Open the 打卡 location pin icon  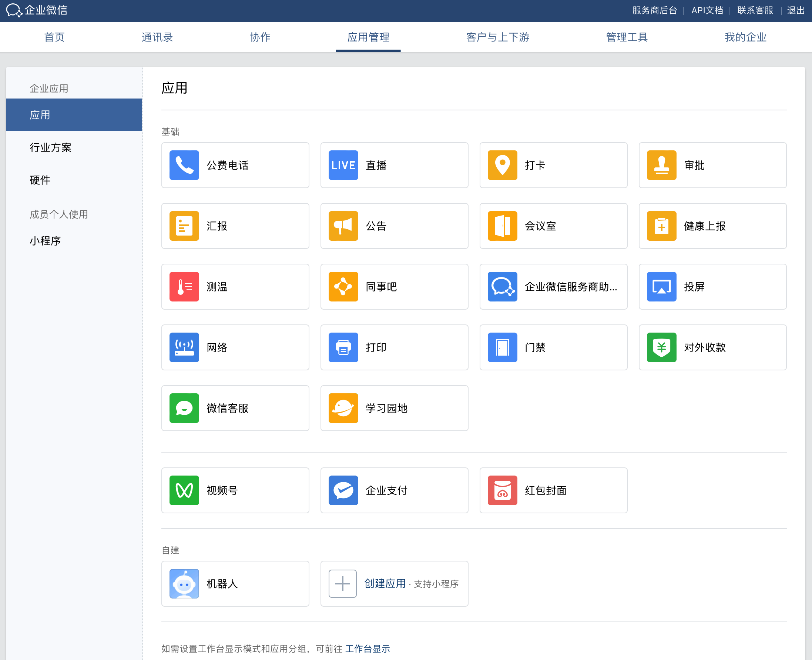point(502,165)
